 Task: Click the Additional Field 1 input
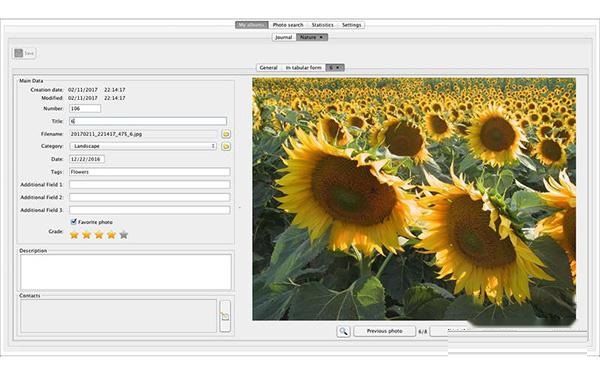click(150, 184)
